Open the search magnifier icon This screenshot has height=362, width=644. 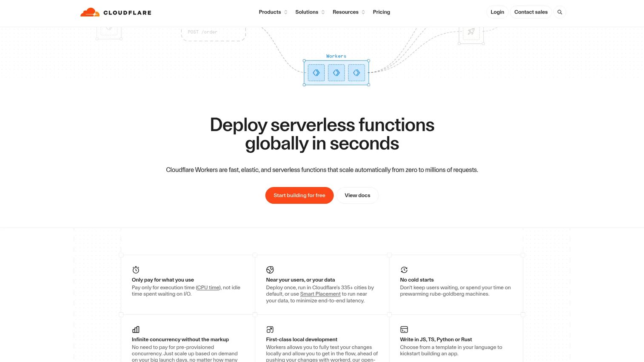560,12
